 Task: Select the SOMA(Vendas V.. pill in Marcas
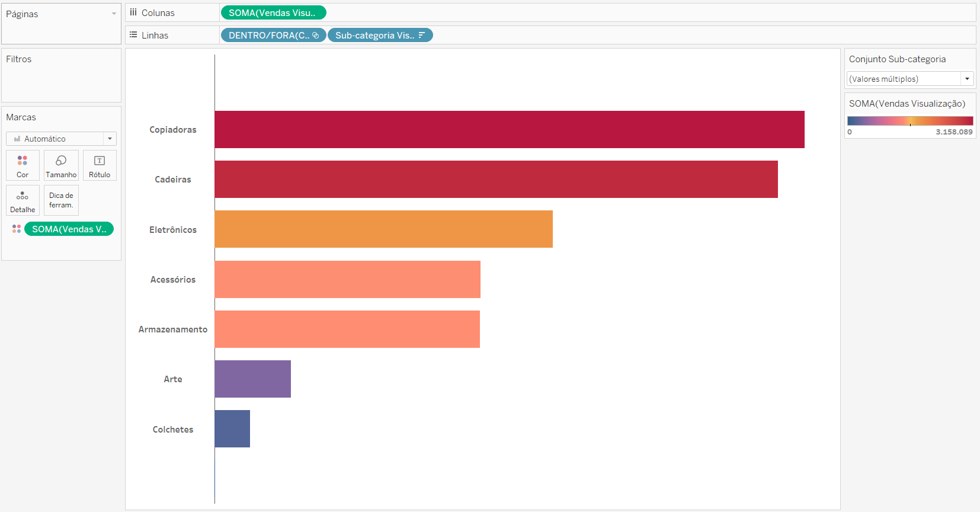point(69,229)
